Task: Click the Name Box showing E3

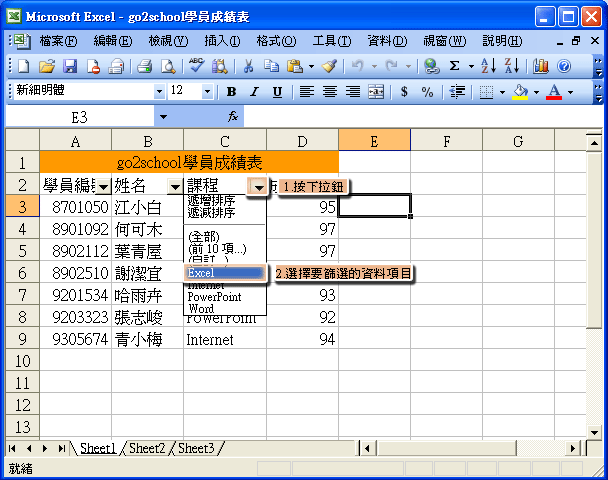Action: [80, 116]
